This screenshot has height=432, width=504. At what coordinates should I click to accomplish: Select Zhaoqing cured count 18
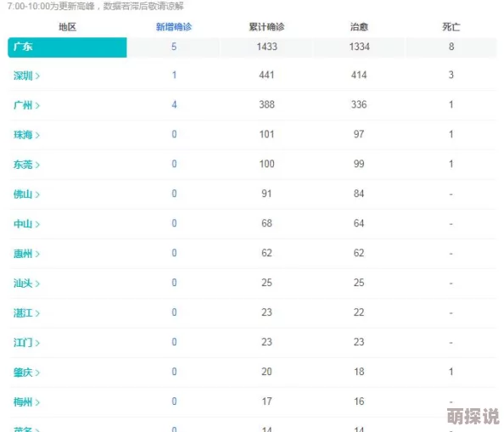click(x=359, y=372)
